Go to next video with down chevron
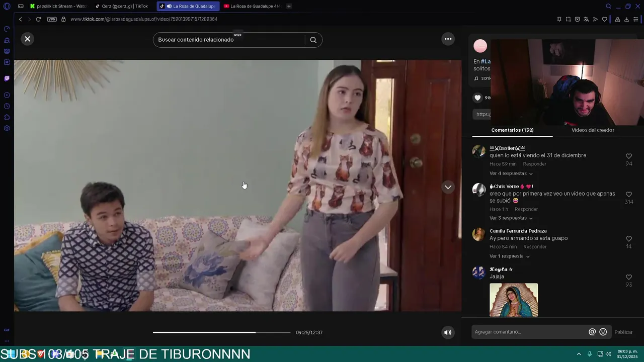644x362 pixels. point(448,187)
